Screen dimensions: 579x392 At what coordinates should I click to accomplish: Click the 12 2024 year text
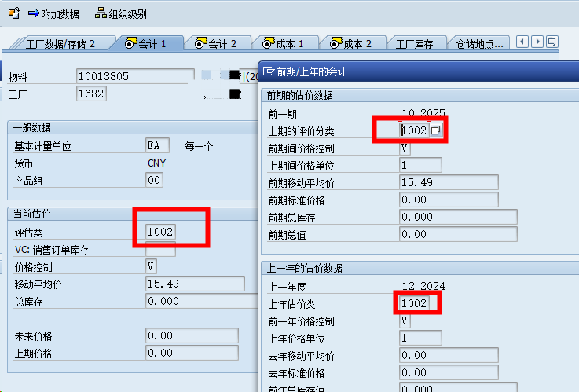pos(423,286)
